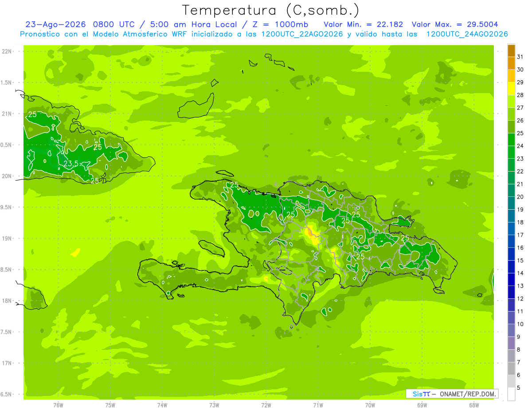Pick the grey swatch between 6 and 7
Image resolution: width=532 pixels, height=411 pixels.
point(511,368)
